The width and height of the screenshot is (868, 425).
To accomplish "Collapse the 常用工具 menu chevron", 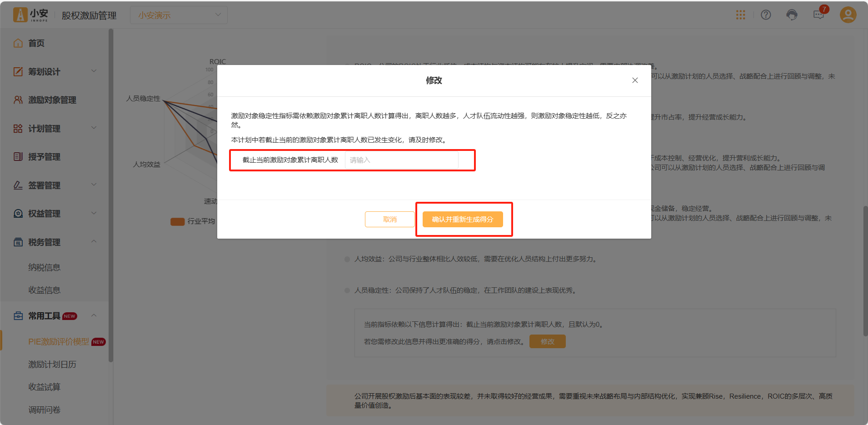I will [x=94, y=315].
